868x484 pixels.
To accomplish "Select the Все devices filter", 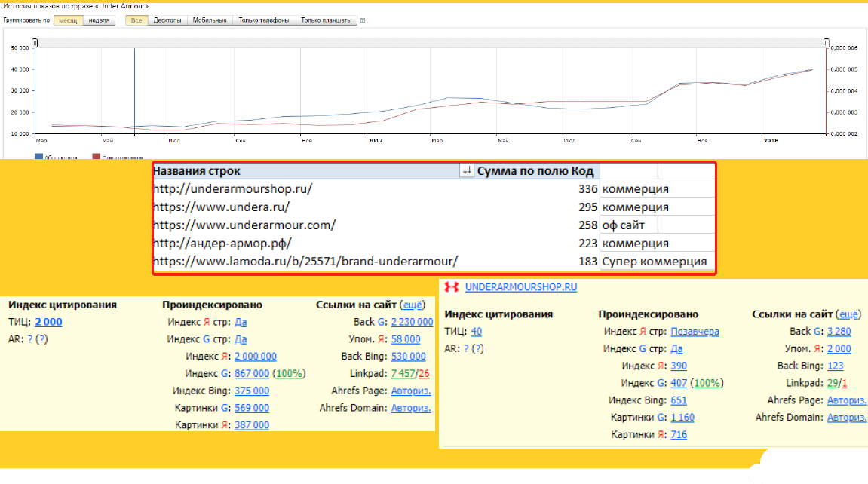I will click(136, 20).
